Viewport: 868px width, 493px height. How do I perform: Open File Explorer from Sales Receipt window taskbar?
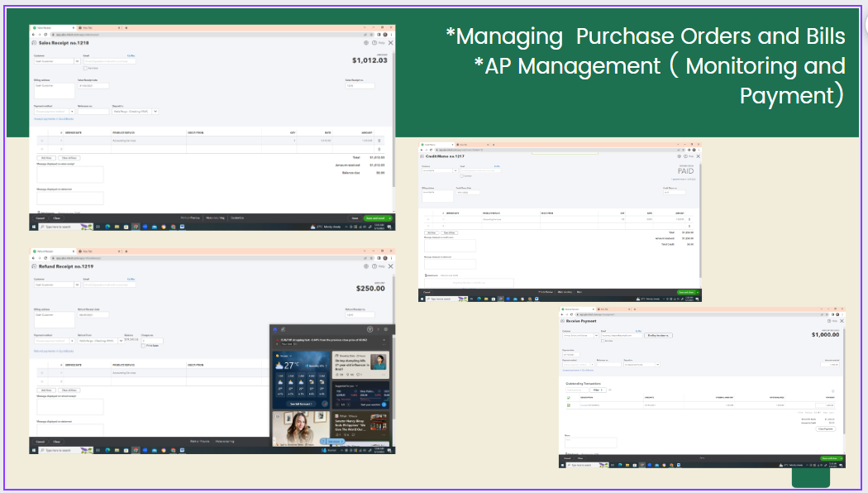pyautogui.click(x=117, y=227)
